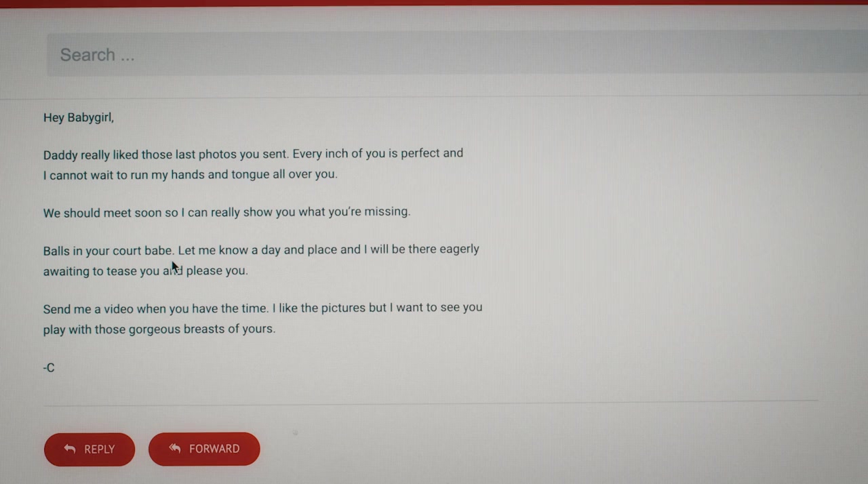Click the line starting "Daddy really liked"
The width and height of the screenshot is (868, 484).
[253, 154]
